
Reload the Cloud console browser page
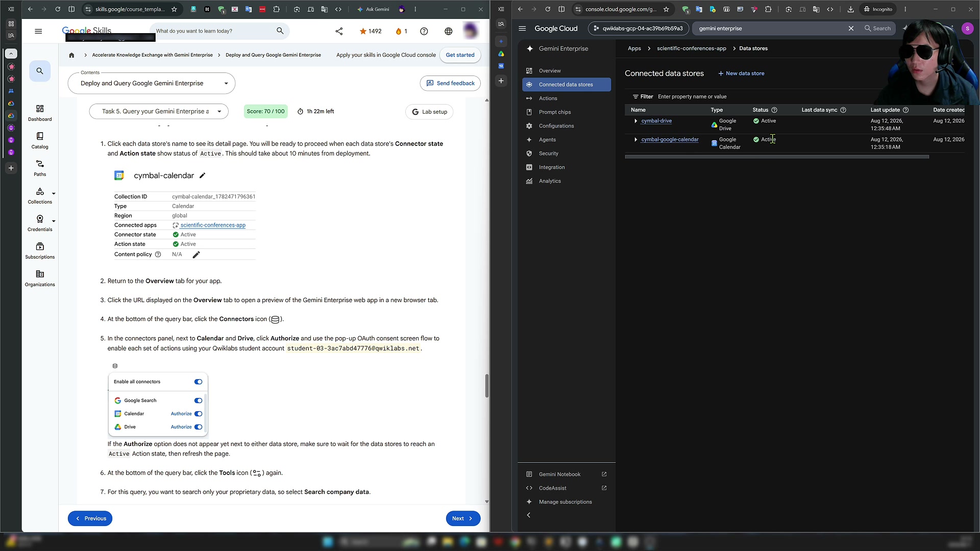click(548, 9)
